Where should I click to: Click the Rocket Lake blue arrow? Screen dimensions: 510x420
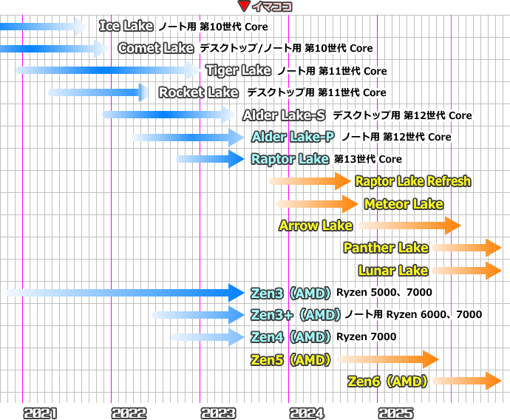(x=98, y=92)
